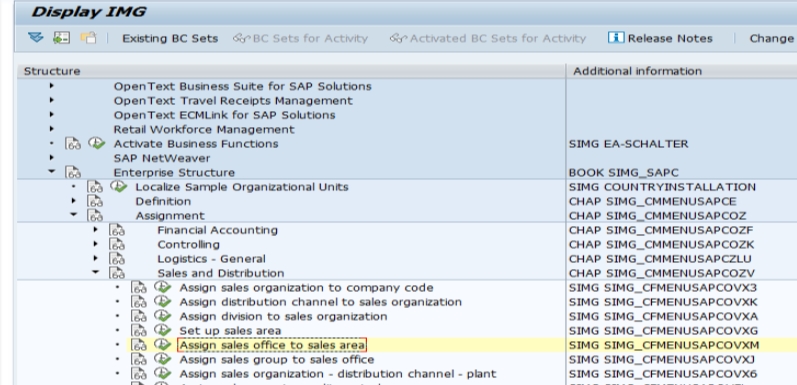This screenshot has width=797, height=385.
Task: Expand OpenText Business Suite for SAP Solutions
Action: (51, 86)
